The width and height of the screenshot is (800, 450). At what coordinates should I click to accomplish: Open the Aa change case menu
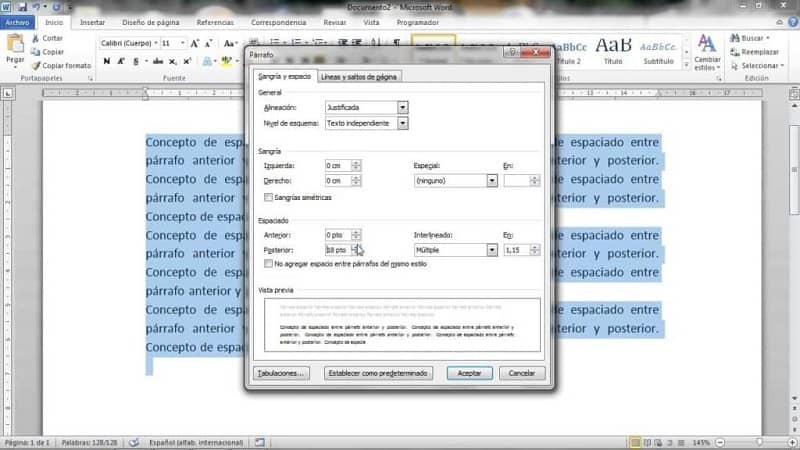[230, 44]
